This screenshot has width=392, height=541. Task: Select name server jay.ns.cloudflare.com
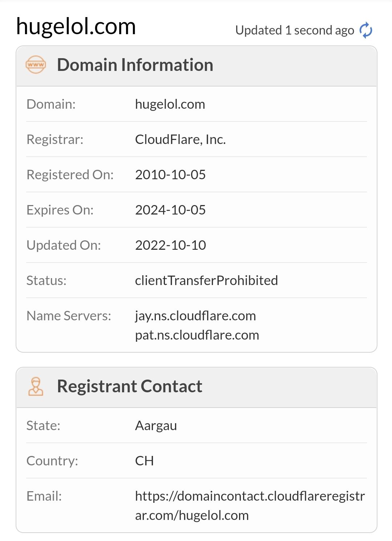tap(195, 316)
